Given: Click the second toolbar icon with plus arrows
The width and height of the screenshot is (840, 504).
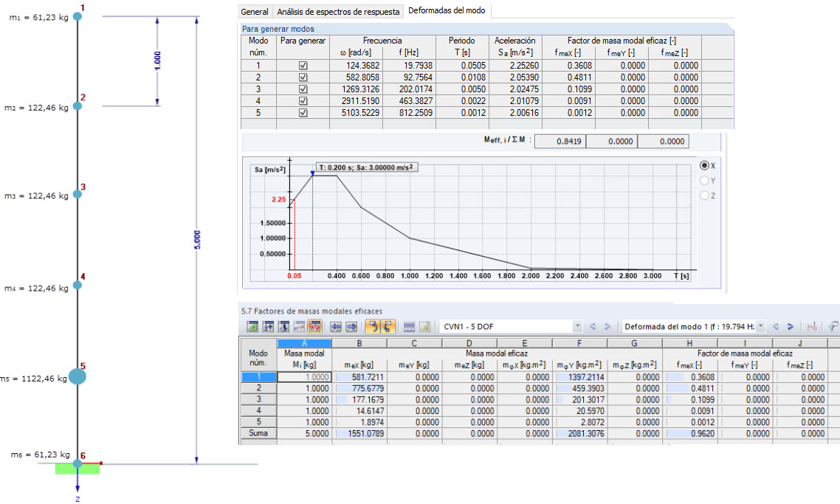Looking at the screenshot, I should (x=268, y=326).
